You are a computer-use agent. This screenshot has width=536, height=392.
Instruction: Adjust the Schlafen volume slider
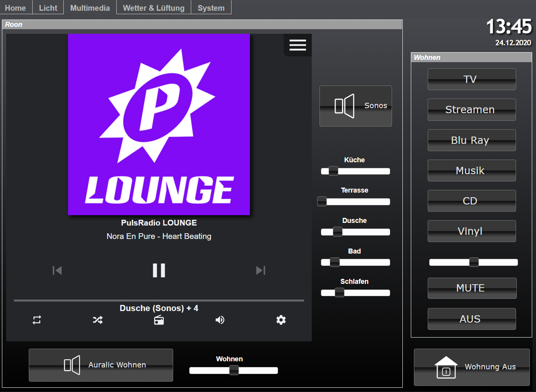(356, 293)
